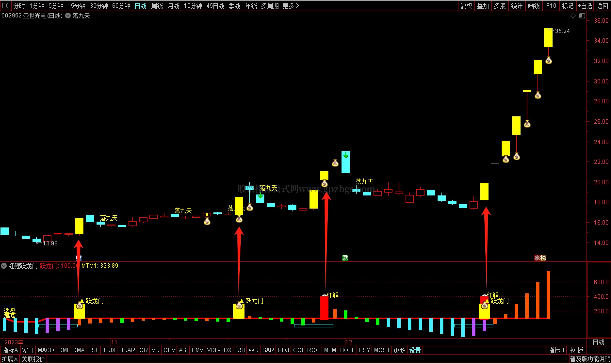This screenshot has height=364, width=611.
Task: Click the +自选 button to add watchlist
Action: (585, 6)
